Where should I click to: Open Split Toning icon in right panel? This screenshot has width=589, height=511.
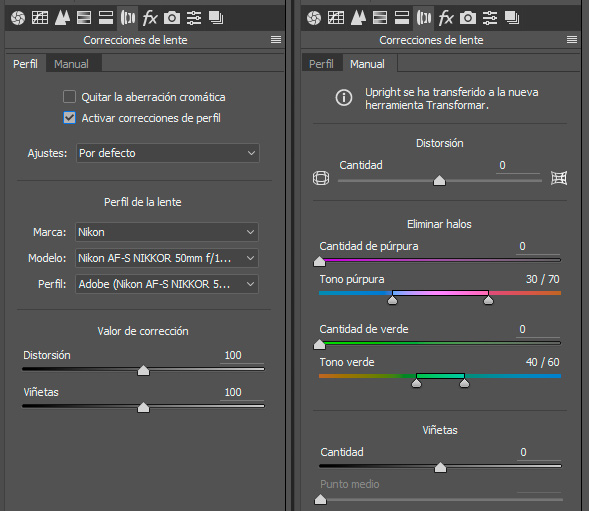[402, 18]
